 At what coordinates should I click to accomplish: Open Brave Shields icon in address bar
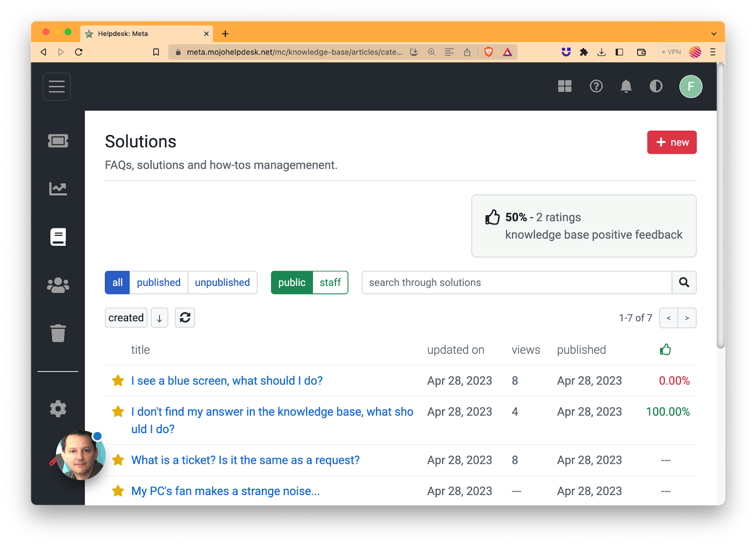click(489, 52)
